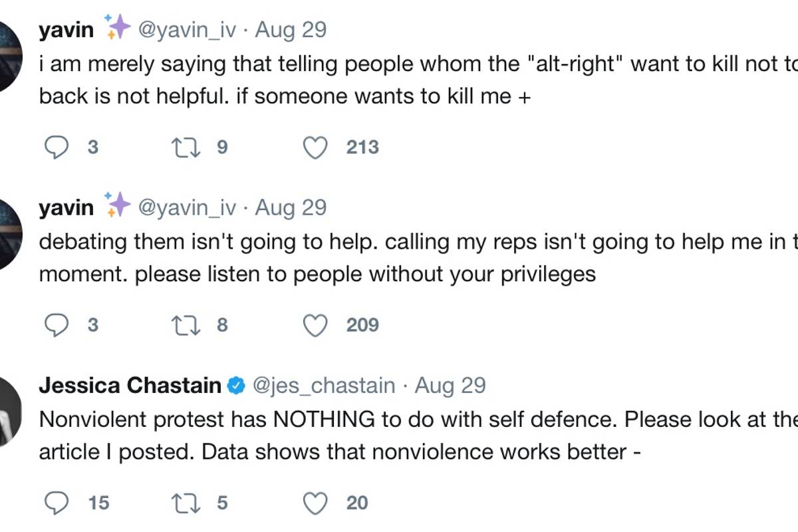The image size is (798, 532).
Task: Like Jessica Chastain's tweet with 20 likes
Action: pyautogui.click(x=315, y=503)
